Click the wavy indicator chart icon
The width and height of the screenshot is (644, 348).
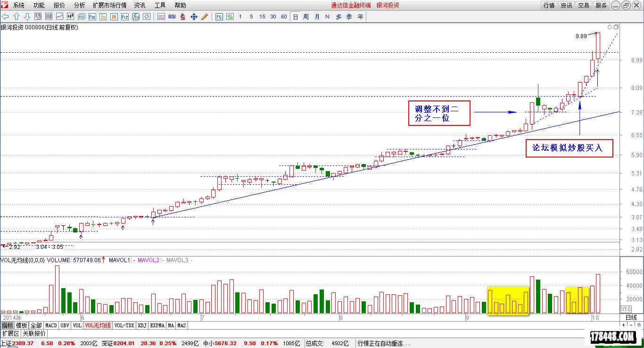click(x=161, y=17)
